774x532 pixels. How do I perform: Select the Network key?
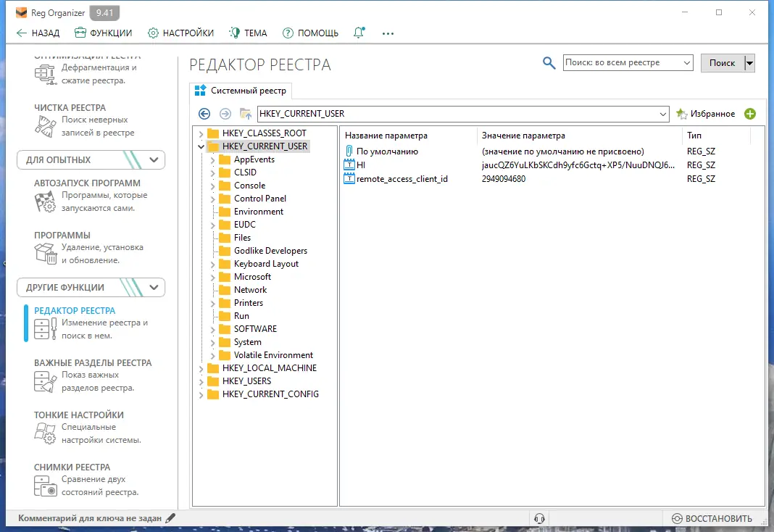coord(250,290)
